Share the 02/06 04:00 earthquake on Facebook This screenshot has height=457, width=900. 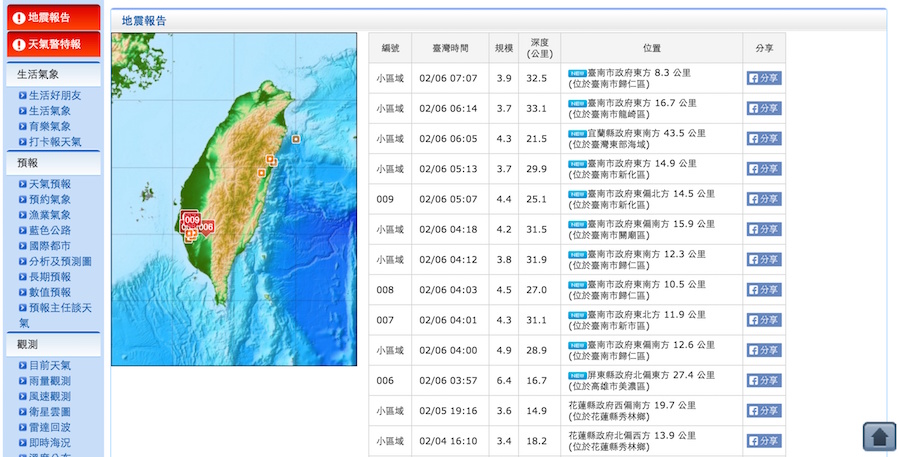click(x=764, y=350)
